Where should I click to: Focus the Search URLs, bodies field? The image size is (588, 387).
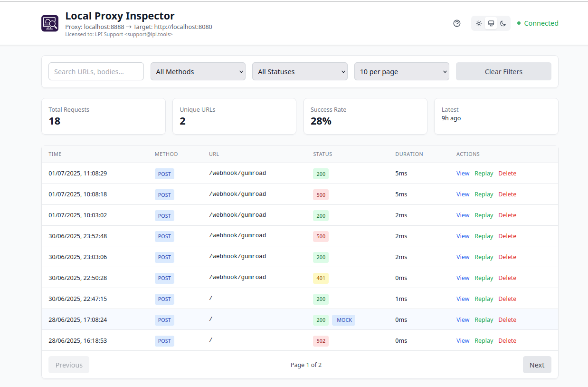tap(96, 71)
